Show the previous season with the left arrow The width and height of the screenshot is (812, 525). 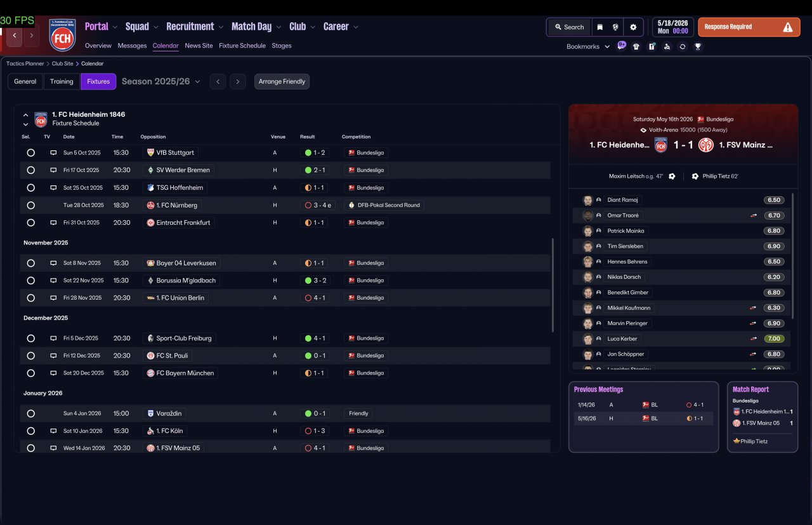218,81
